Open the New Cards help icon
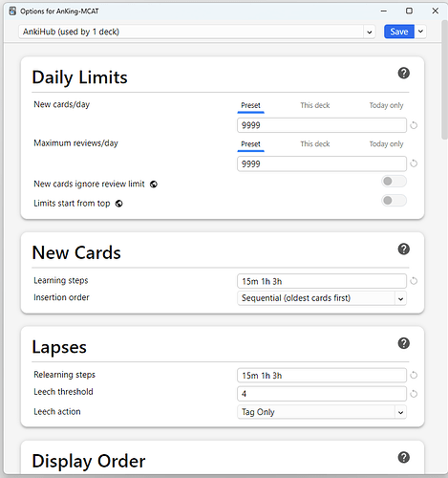Image resolution: width=448 pixels, height=478 pixels. pyautogui.click(x=403, y=249)
